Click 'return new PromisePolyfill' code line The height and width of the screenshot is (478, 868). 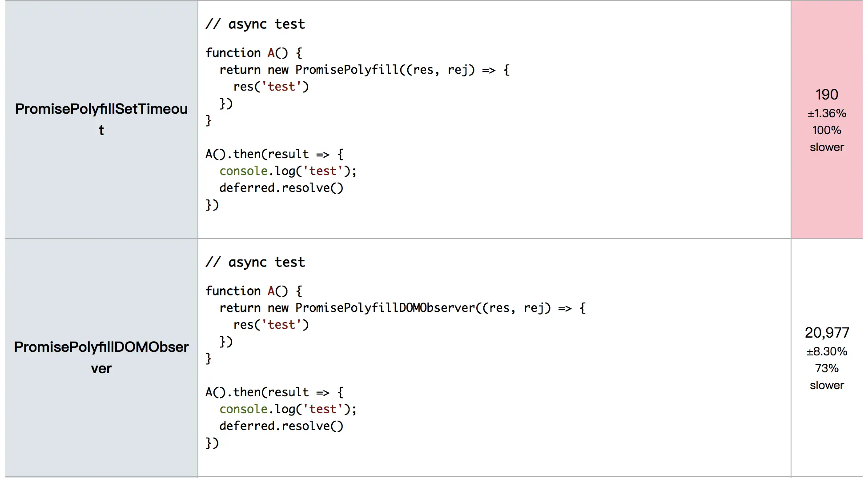click(x=365, y=70)
